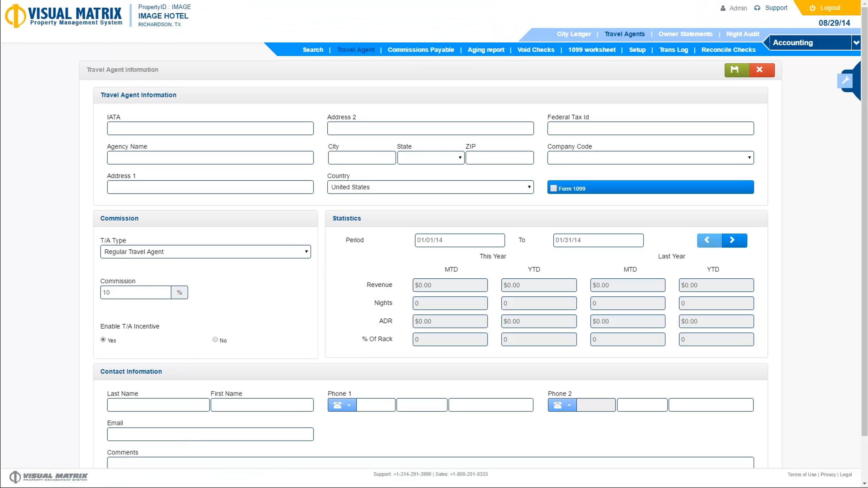This screenshot has height=488, width=868.
Task: Click the Period start date field
Action: 460,240
